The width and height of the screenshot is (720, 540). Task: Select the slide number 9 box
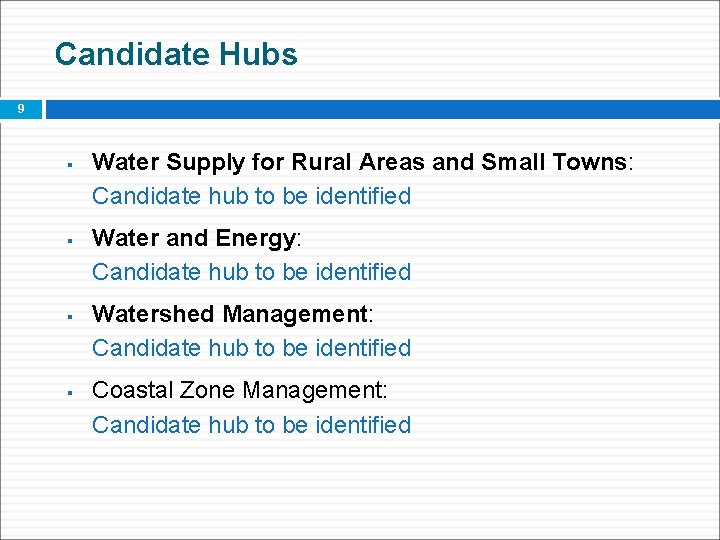tap(21, 109)
